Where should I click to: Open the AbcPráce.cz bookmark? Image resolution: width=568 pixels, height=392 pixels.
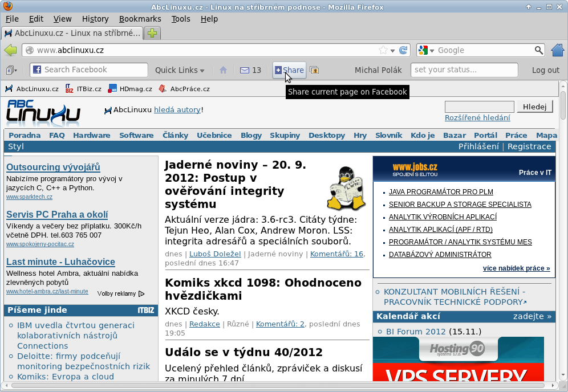[x=184, y=89]
